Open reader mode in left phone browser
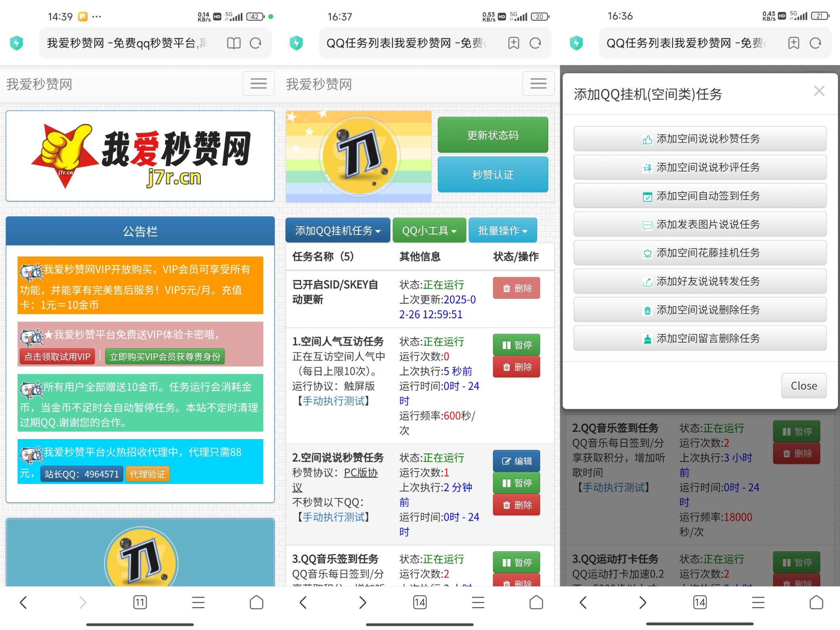Viewport: 840px width, 630px height. [234, 43]
